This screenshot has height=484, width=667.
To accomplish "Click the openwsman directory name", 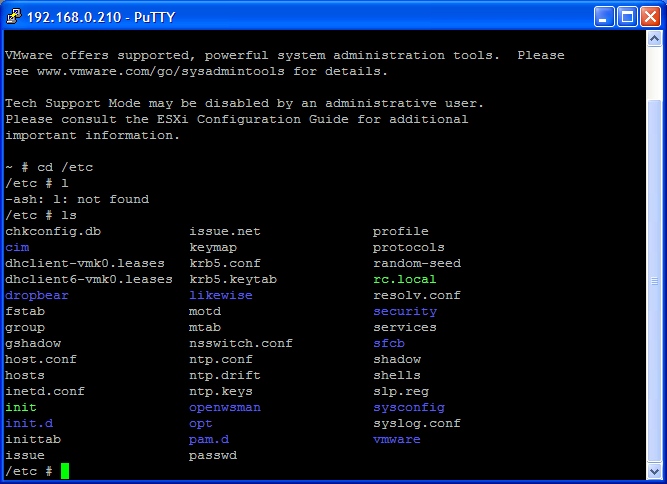I will coord(225,407).
